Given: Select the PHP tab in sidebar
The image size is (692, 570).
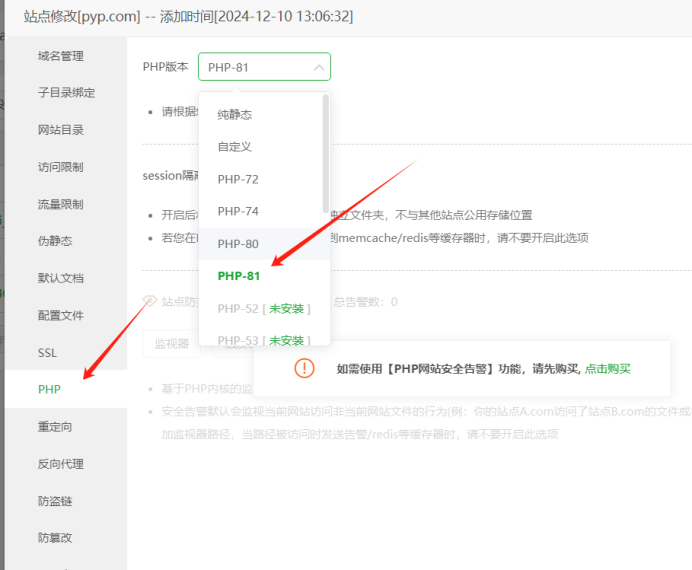Looking at the screenshot, I should point(50,389).
